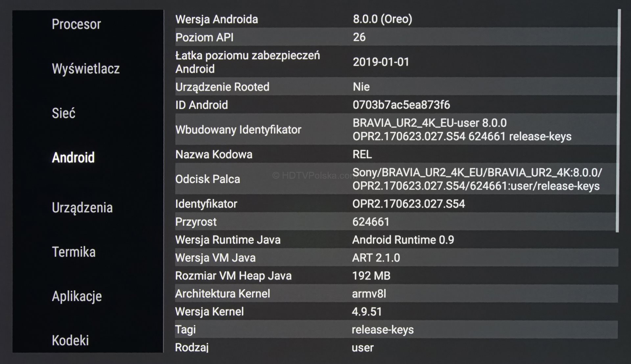Image resolution: width=631 pixels, height=364 pixels.
Task: Open the Wyświetlacz section
Action: pyautogui.click(x=86, y=69)
